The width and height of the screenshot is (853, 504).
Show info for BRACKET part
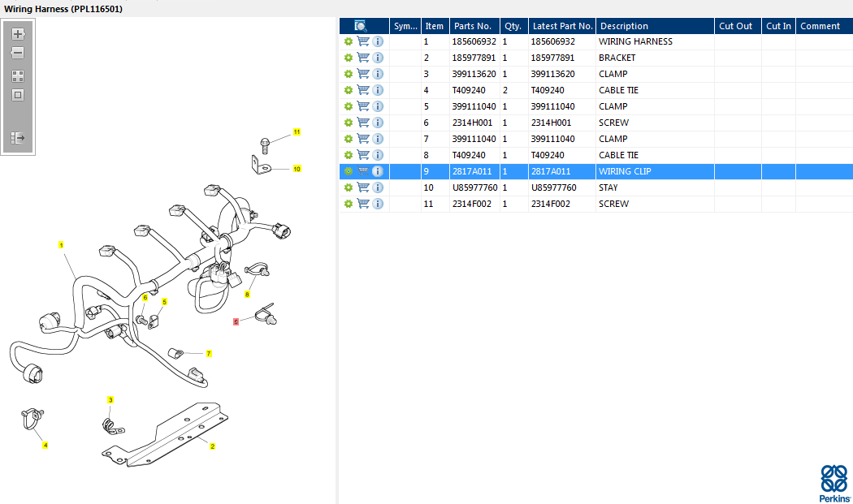(378, 58)
